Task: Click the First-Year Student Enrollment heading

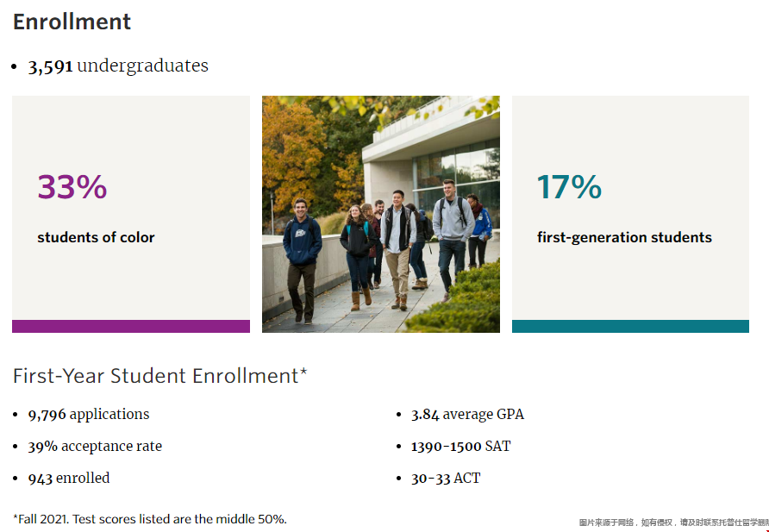Action: pyautogui.click(x=159, y=376)
